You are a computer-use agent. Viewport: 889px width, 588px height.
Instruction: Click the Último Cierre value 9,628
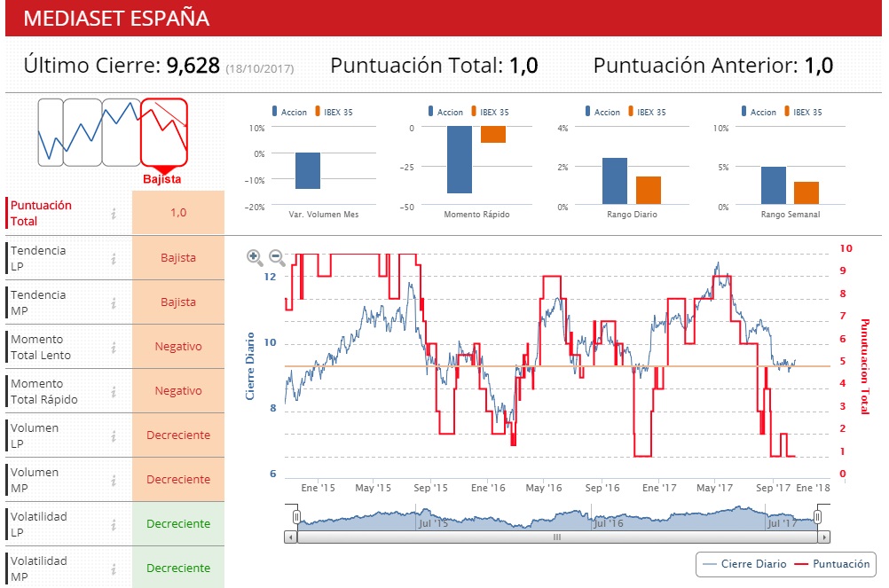tap(193, 66)
